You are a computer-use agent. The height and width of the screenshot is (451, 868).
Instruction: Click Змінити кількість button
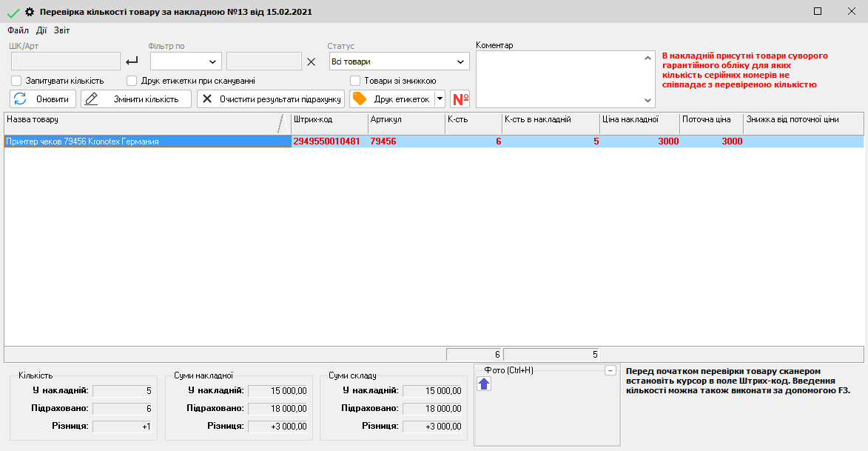[x=135, y=99]
